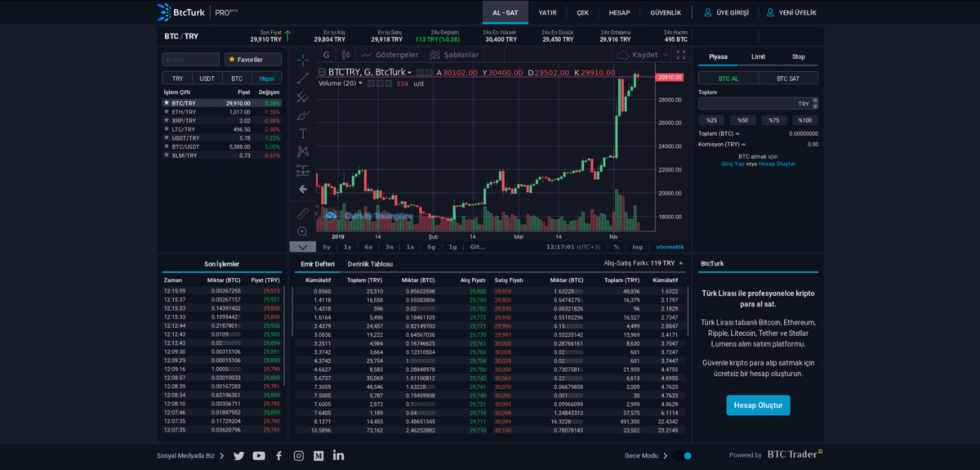The image size is (980, 470).
Task: Select the %25 amount button
Action: pos(711,120)
